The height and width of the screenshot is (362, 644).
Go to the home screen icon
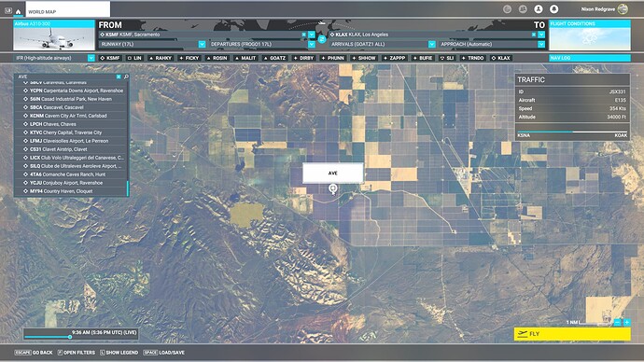pos(18,11)
